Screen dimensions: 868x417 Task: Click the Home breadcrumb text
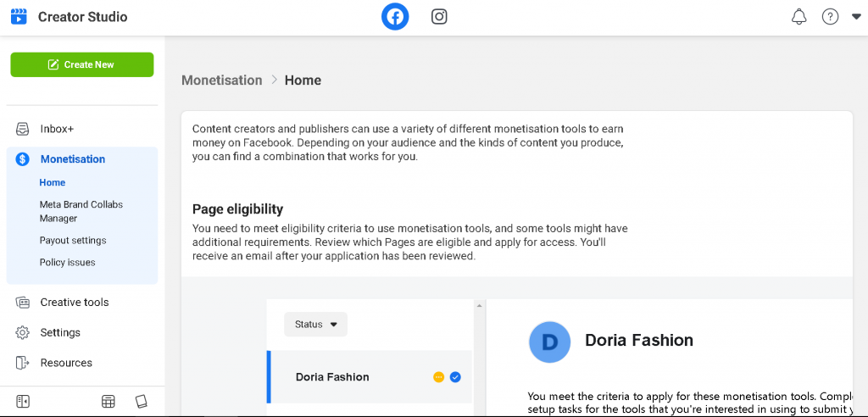tap(303, 81)
